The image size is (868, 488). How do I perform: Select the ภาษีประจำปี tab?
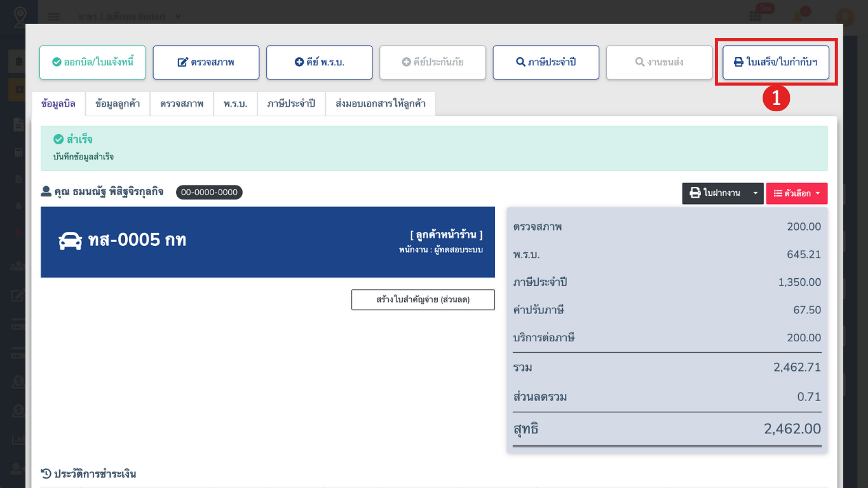coord(291,104)
